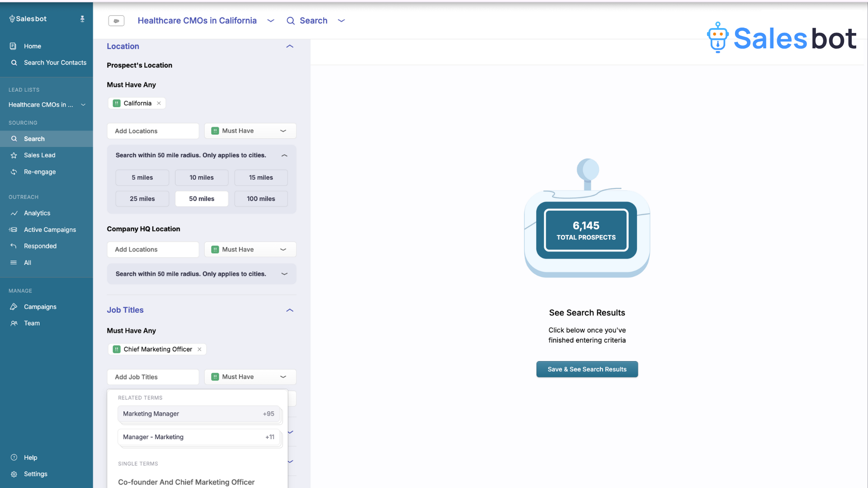Open Settings gear icon in sidebar
This screenshot has width=868, height=488.
point(14,474)
